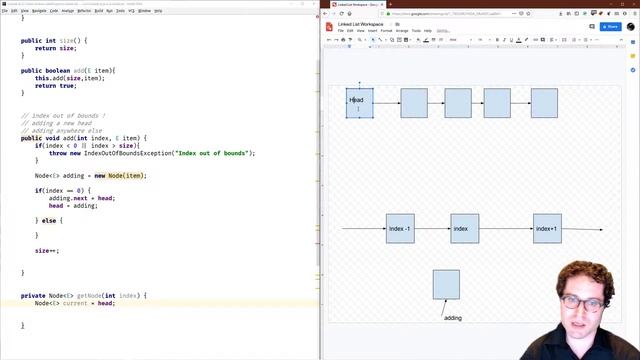This screenshot has height=360, width=640.
Task: Click the Google Drawings logo icon
Action: click(329, 27)
